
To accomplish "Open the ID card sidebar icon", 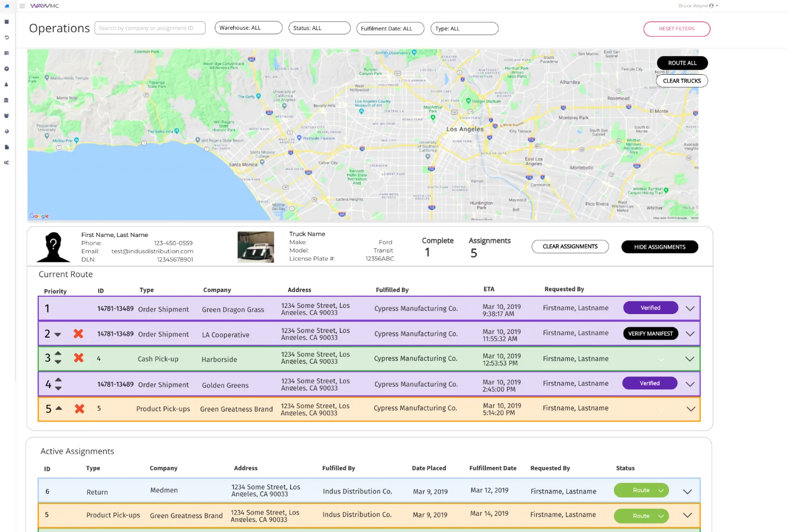I will [7, 53].
